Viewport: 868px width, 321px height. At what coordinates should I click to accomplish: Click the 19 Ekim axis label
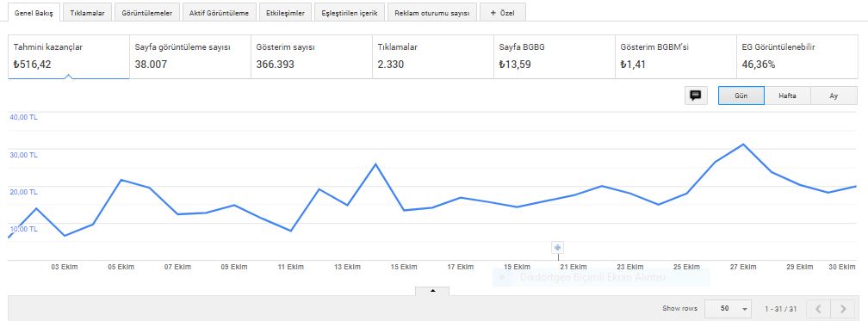517,267
